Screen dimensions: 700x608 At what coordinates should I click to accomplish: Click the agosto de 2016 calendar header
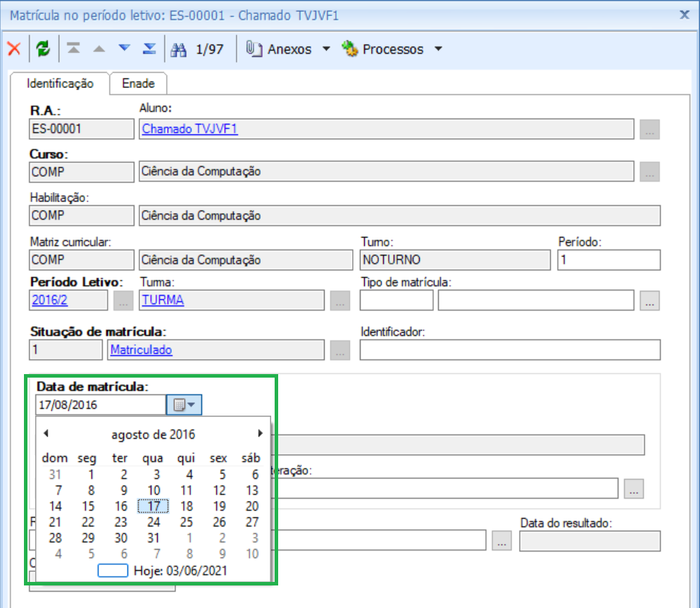153,434
